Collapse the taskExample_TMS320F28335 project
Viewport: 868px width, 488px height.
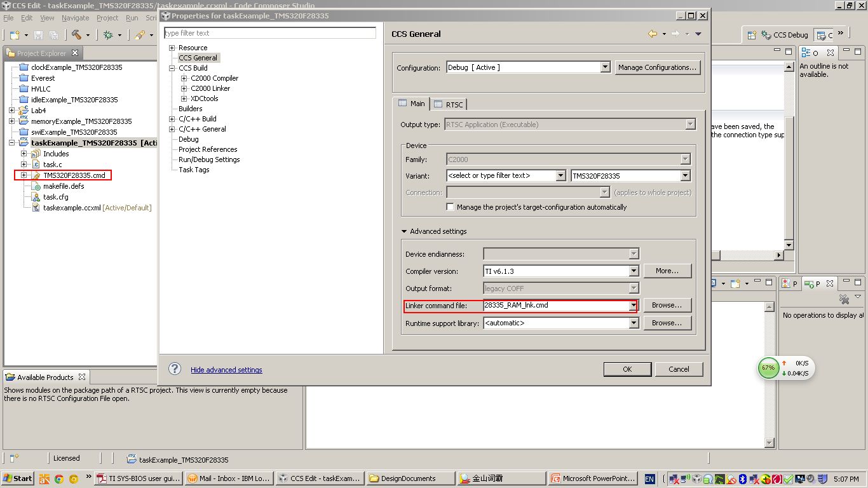pos(11,143)
